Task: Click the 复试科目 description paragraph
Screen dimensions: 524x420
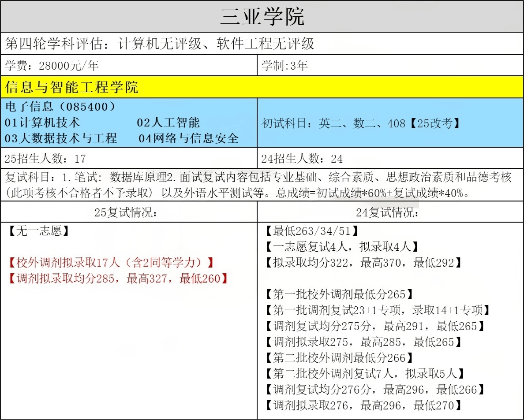Action: click(x=258, y=185)
